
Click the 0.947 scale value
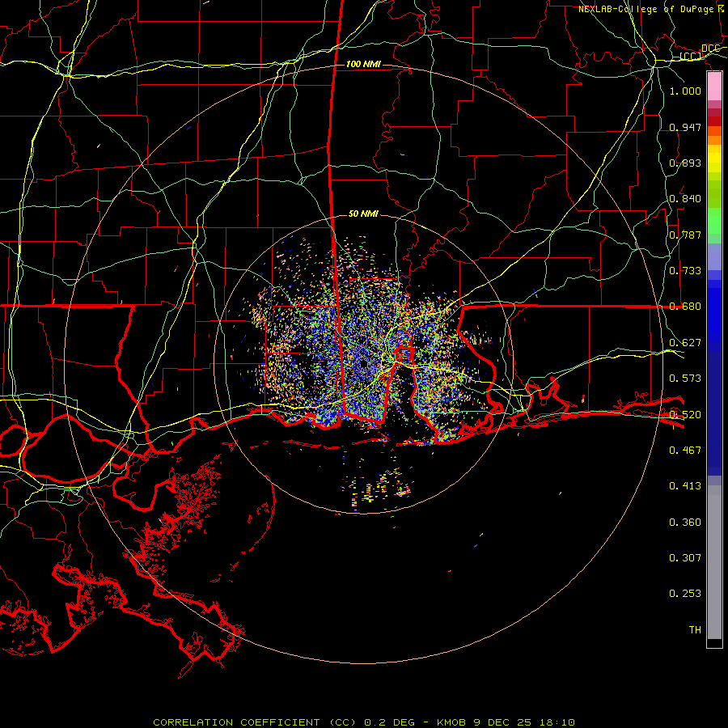coord(685,127)
